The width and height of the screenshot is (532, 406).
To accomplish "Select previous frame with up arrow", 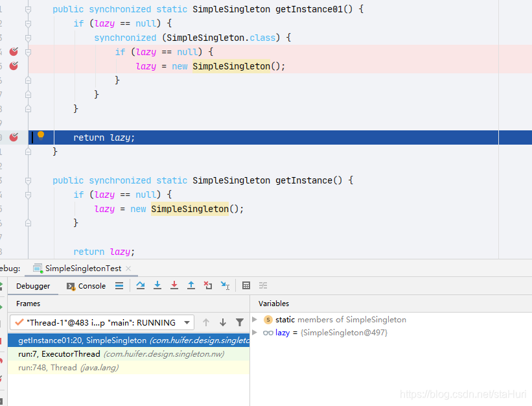I will tap(206, 322).
